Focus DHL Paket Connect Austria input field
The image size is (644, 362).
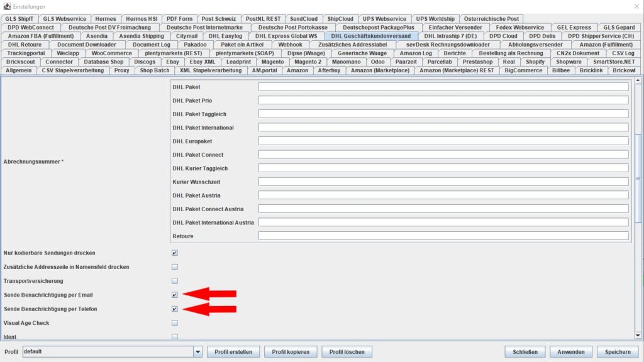tap(443, 209)
